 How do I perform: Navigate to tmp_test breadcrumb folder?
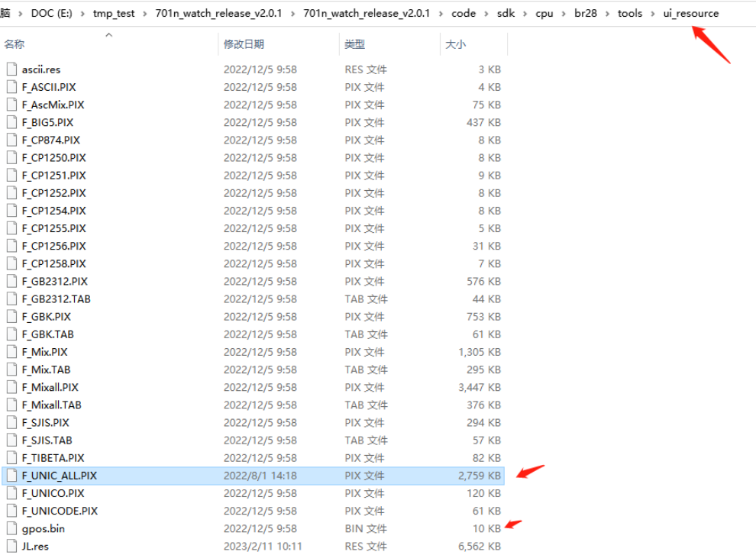coord(114,14)
